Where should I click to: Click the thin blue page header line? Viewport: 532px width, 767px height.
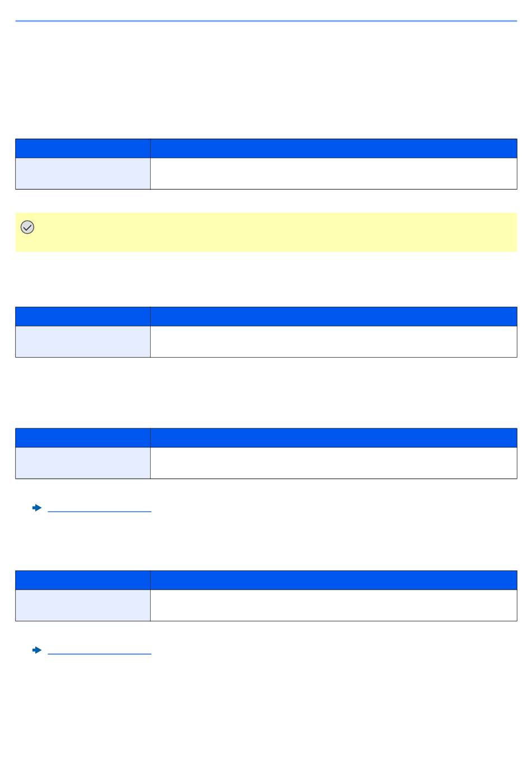[266, 21]
